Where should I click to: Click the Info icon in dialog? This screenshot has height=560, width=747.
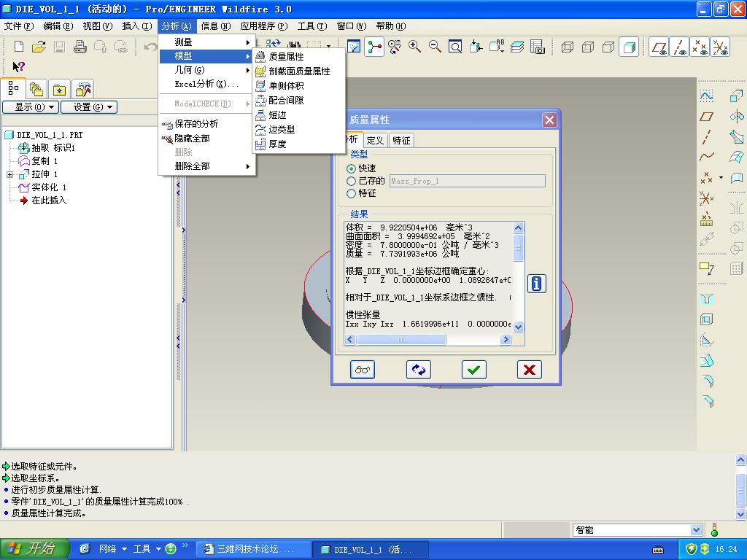click(536, 284)
